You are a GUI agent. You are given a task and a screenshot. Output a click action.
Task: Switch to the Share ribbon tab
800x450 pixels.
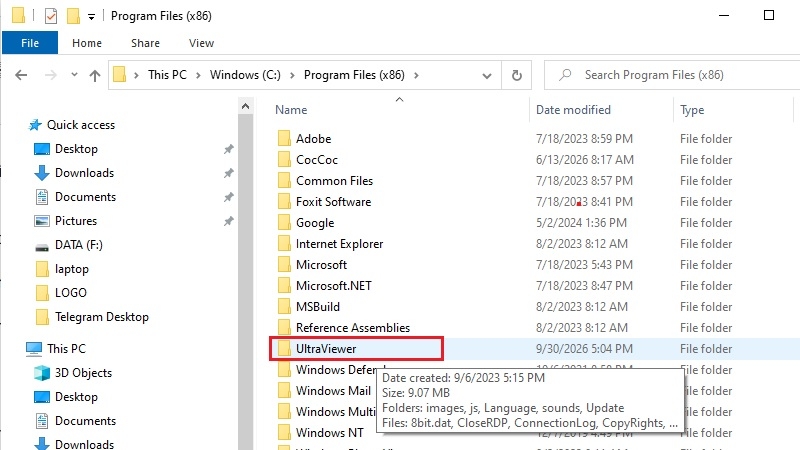145,43
